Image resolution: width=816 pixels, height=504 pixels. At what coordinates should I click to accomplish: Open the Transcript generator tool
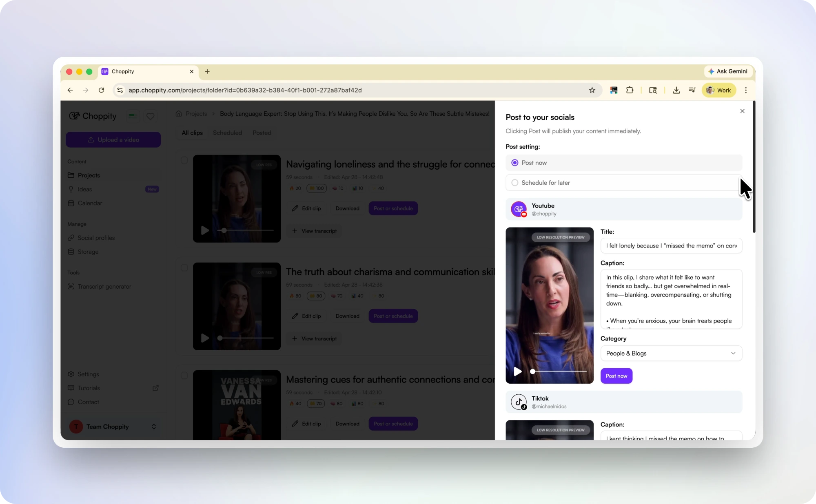click(x=113, y=287)
